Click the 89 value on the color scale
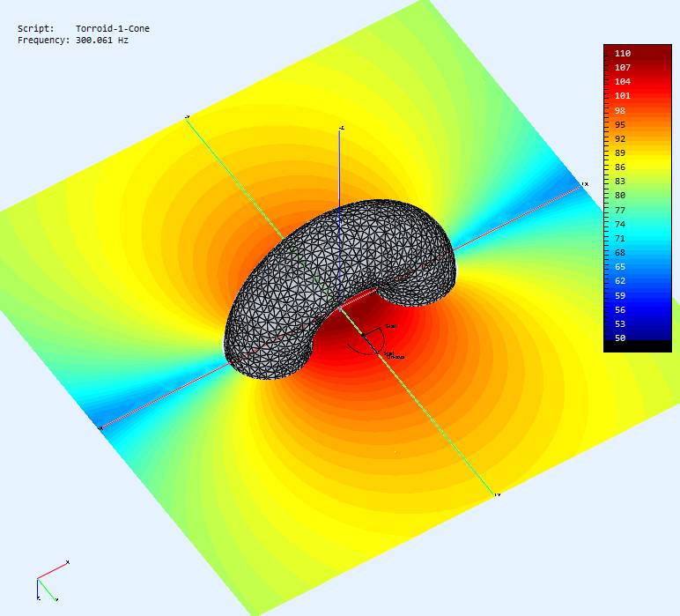This screenshot has height=616, width=680. click(x=620, y=152)
